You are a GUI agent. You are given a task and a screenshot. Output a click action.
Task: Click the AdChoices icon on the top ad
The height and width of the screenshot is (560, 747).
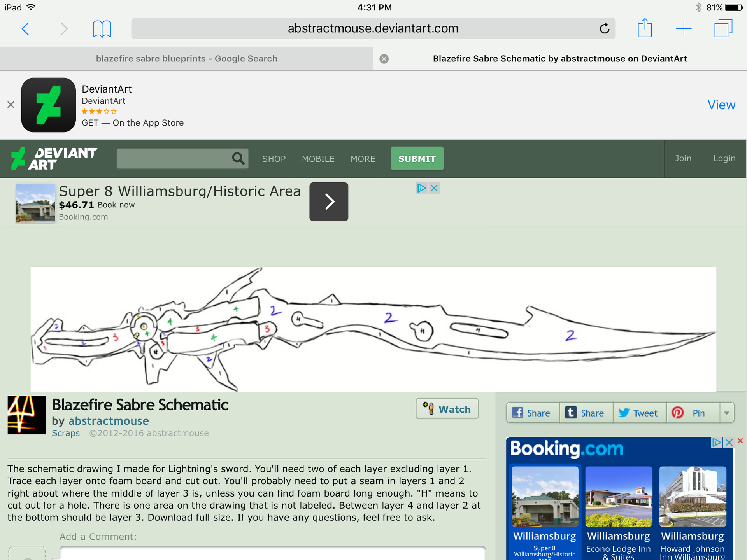tap(422, 188)
